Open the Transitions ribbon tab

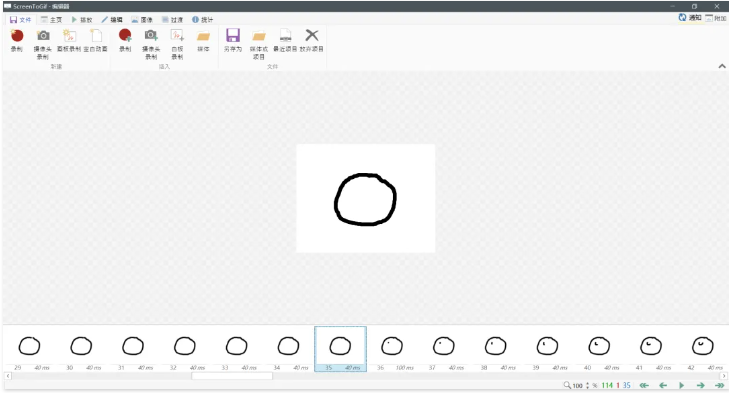point(172,20)
